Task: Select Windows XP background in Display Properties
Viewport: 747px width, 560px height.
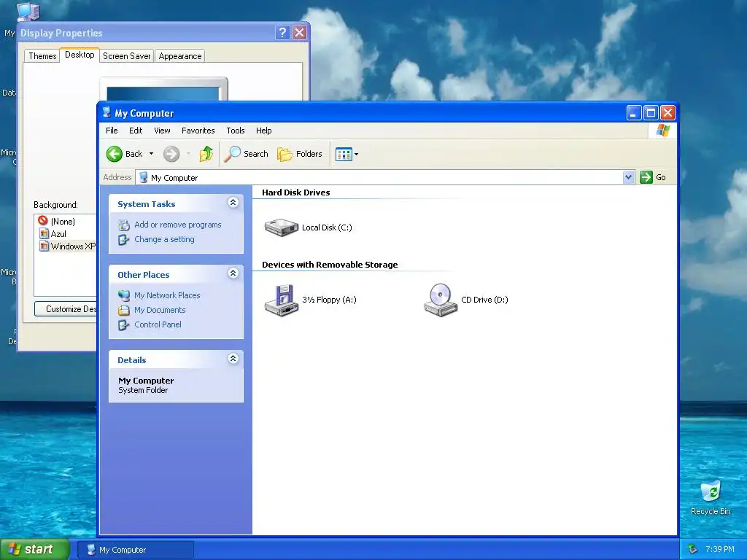Action: [66, 246]
